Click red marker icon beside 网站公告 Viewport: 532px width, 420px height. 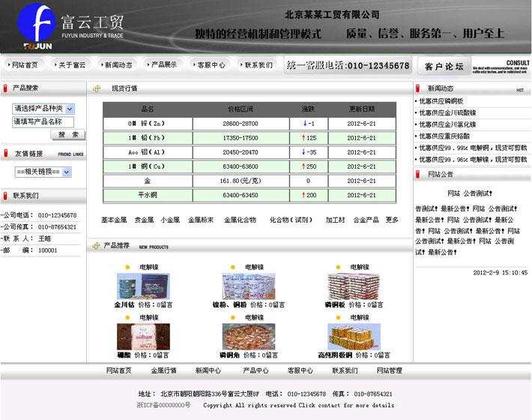tap(417, 174)
